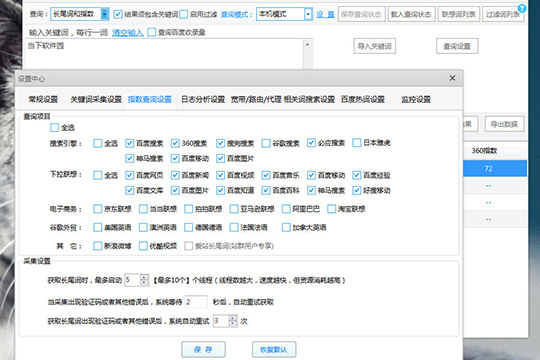Tick the 美国英语 checkbox

tap(97, 227)
